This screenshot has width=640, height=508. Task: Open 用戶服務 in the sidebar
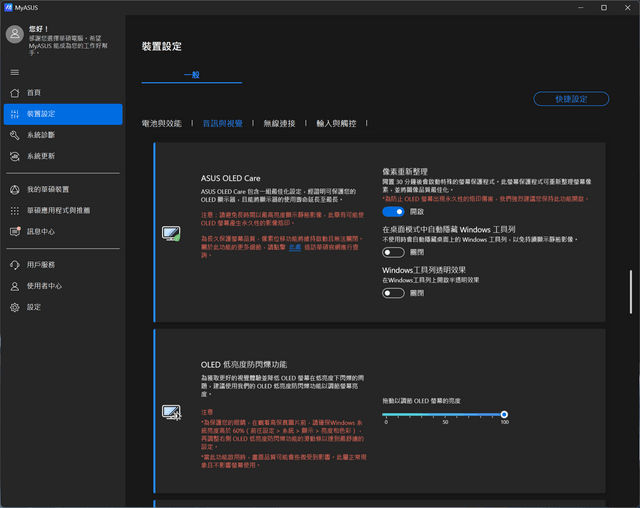pos(63,265)
